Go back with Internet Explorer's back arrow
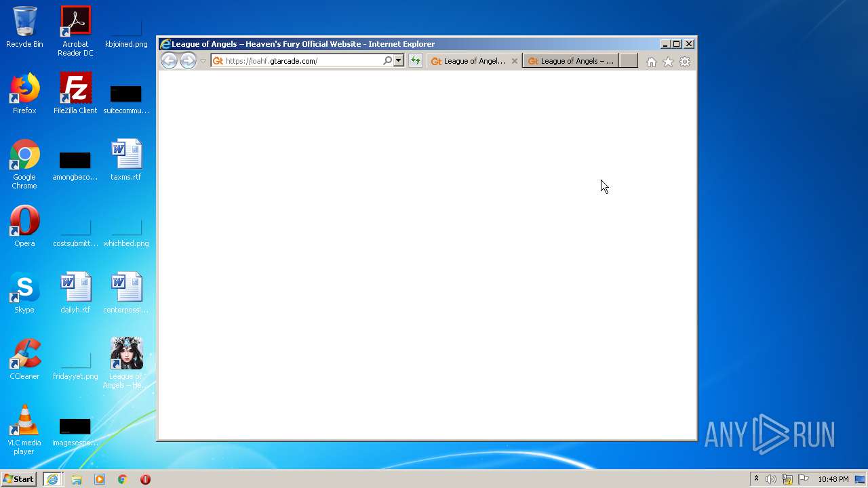 point(169,61)
